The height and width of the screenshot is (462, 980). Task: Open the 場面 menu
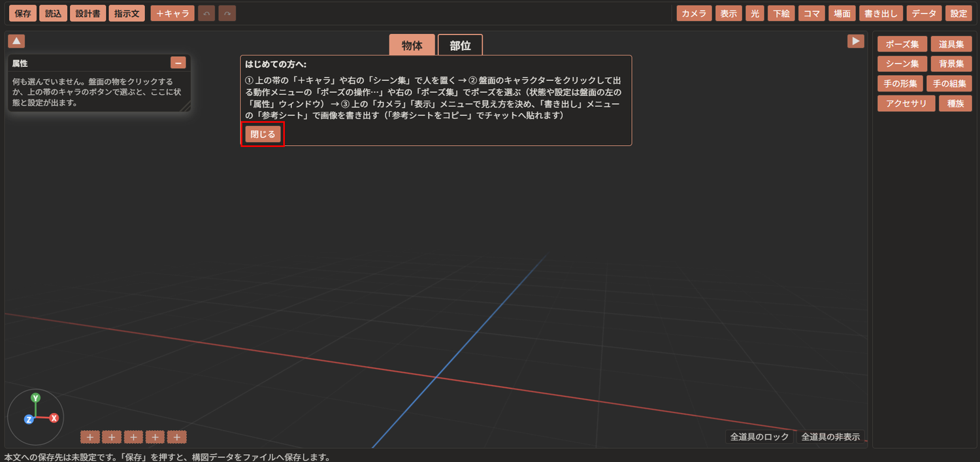point(842,13)
